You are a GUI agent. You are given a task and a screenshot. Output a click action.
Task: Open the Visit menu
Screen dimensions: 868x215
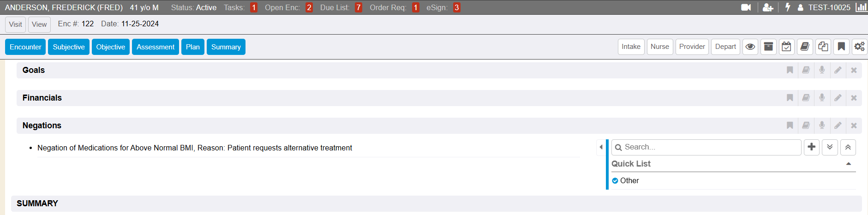pyautogui.click(x=15, y=24)
